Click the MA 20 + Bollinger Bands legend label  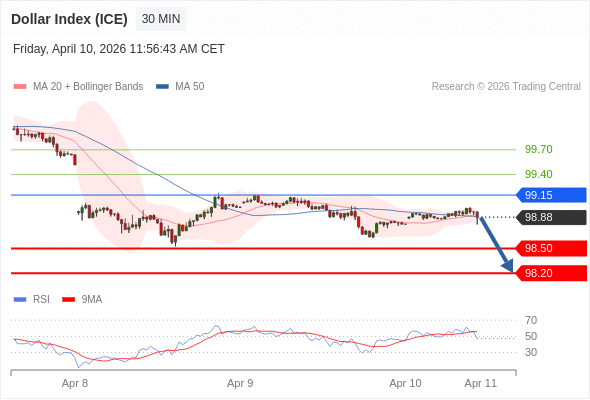(88, 87)
